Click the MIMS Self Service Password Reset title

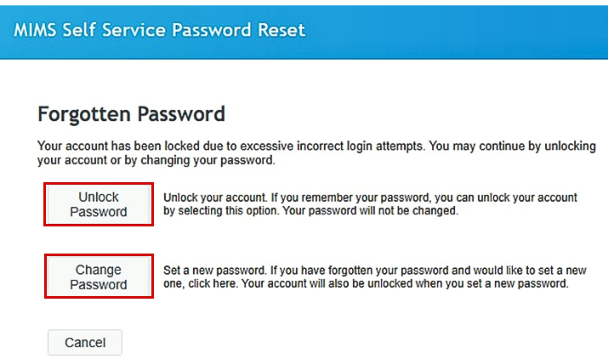click(x=160, y=30)
